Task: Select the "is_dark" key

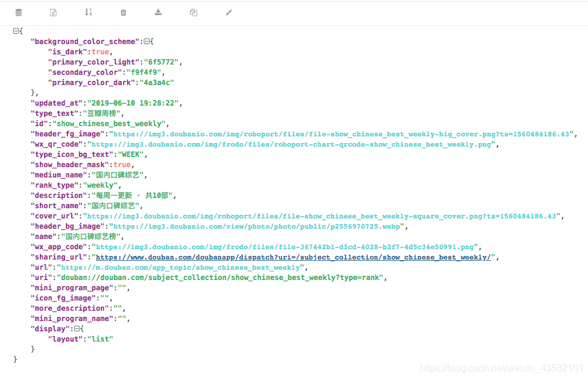Action: click(x=68, y=52)
